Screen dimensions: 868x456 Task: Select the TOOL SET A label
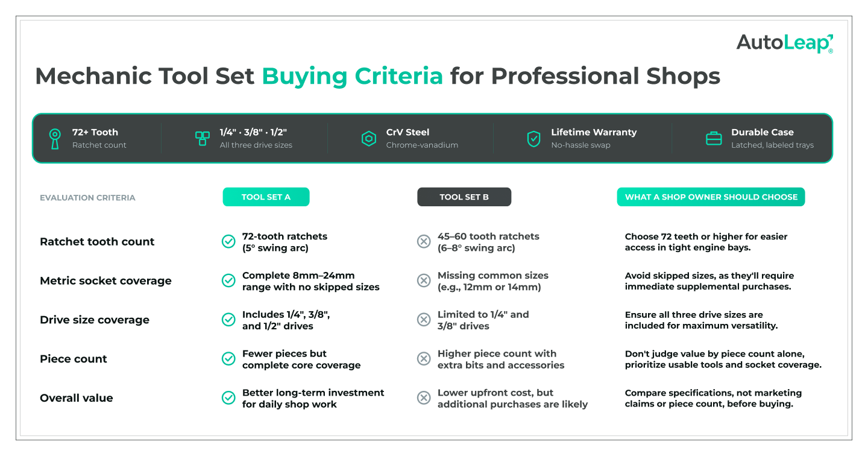[266, 197]
